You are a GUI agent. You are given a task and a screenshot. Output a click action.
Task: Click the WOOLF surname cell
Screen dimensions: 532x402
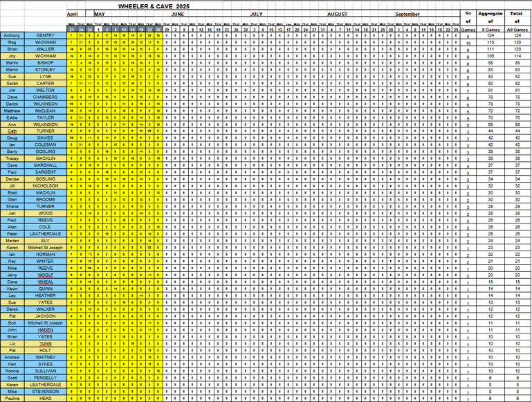[x=46, y=275]
